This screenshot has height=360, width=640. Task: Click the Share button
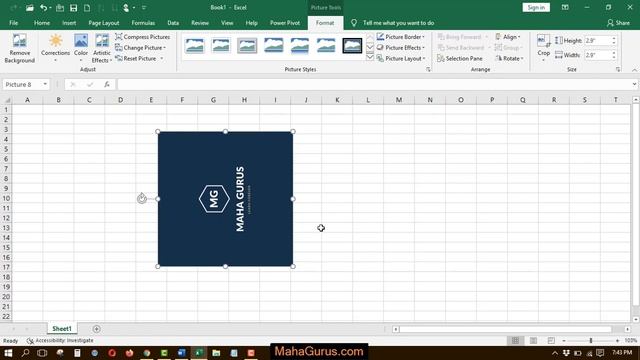pyautogui.click(x=618, y=23)
